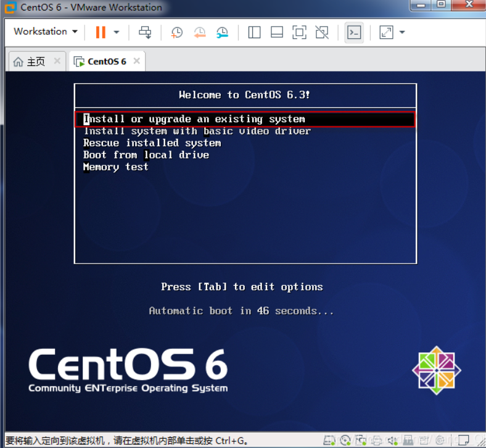
Task: Select Install or upgrade an existing system
Action: [245, 119]
